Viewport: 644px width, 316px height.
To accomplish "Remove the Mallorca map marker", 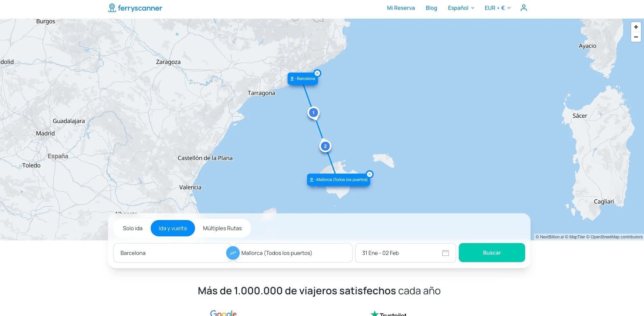I will [370, 174].
